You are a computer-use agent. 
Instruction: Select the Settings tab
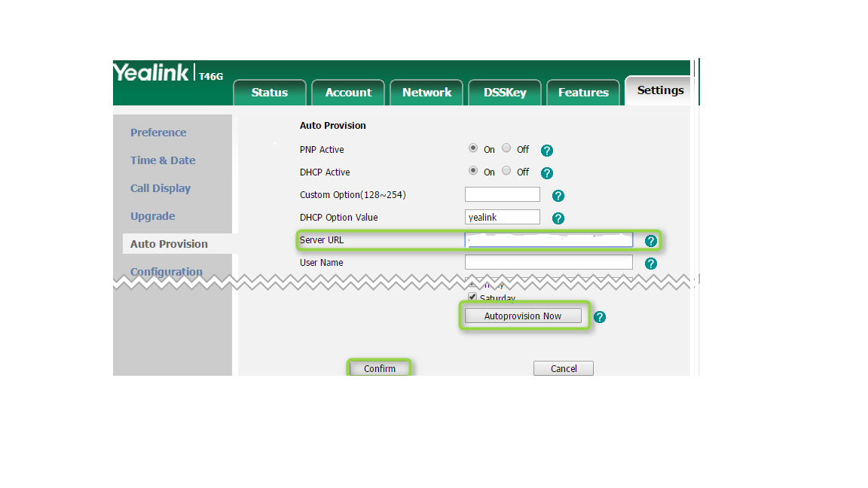[x=660, y=90]
